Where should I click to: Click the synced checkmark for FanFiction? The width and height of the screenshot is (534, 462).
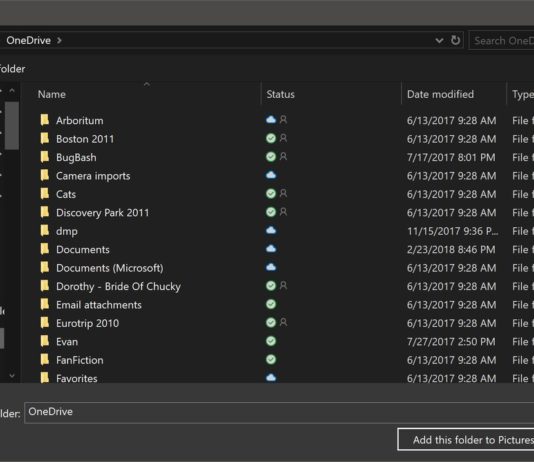coord(271,359)
